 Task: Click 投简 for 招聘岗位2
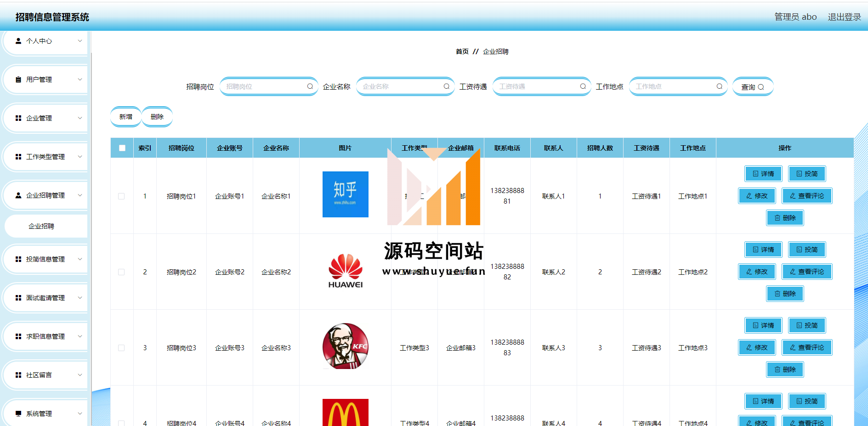tap(807, 250)
